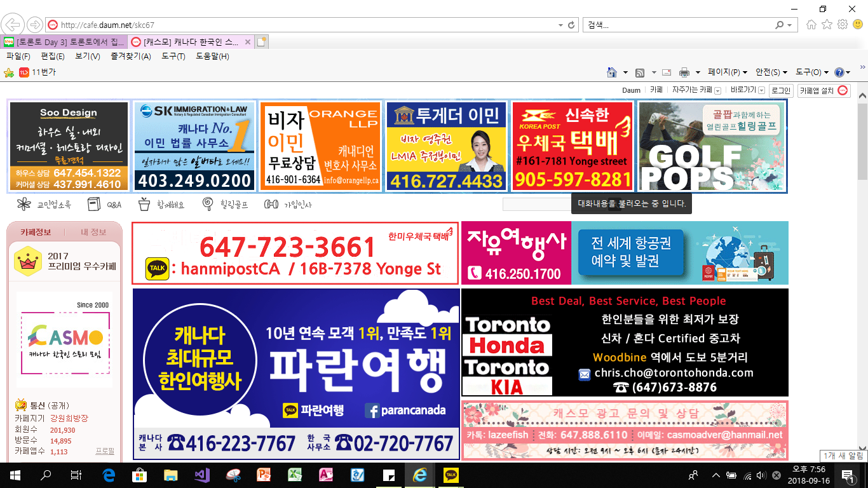Switch to the 토론토 Day 3 tab
Viewport: 868px width, 488px height.
point(65,42)
